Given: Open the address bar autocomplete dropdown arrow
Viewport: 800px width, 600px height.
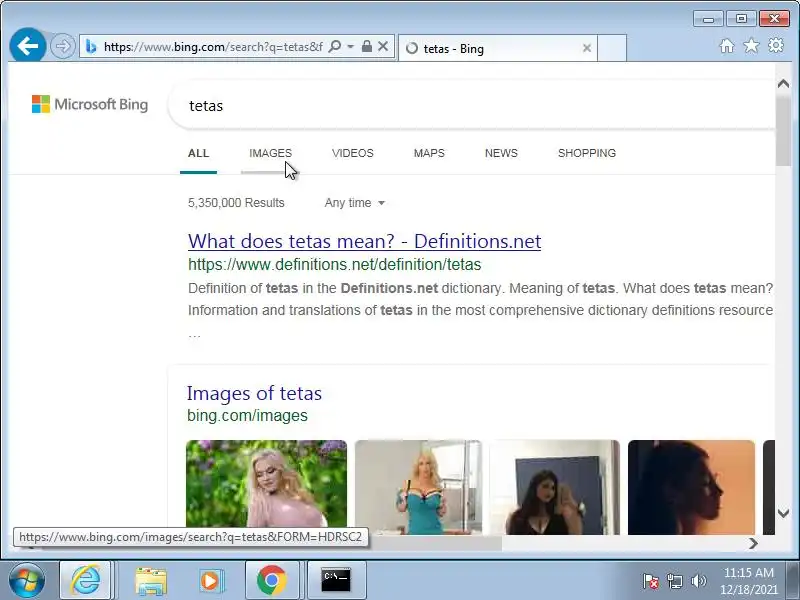Looking at the screenshot, I should (351, 47).
